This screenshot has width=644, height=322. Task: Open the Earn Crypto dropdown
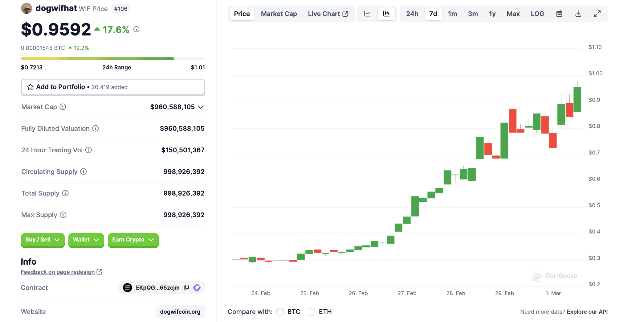[133, 240]
